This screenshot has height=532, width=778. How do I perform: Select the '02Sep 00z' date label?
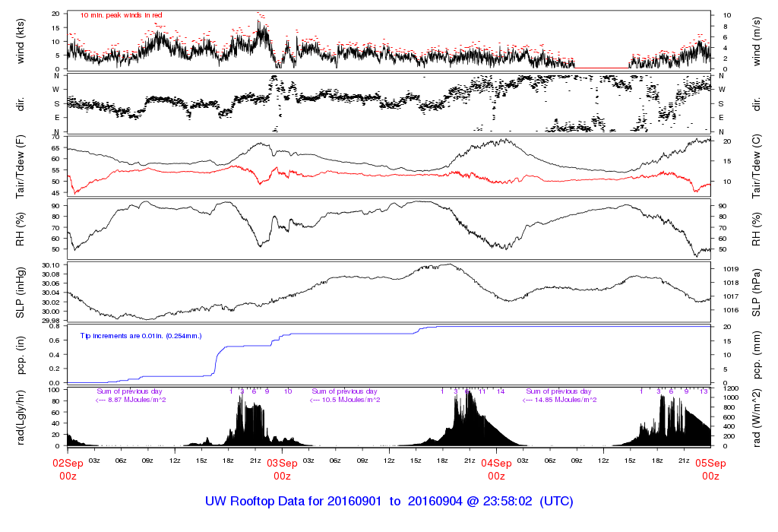click(x=68, y=470)
